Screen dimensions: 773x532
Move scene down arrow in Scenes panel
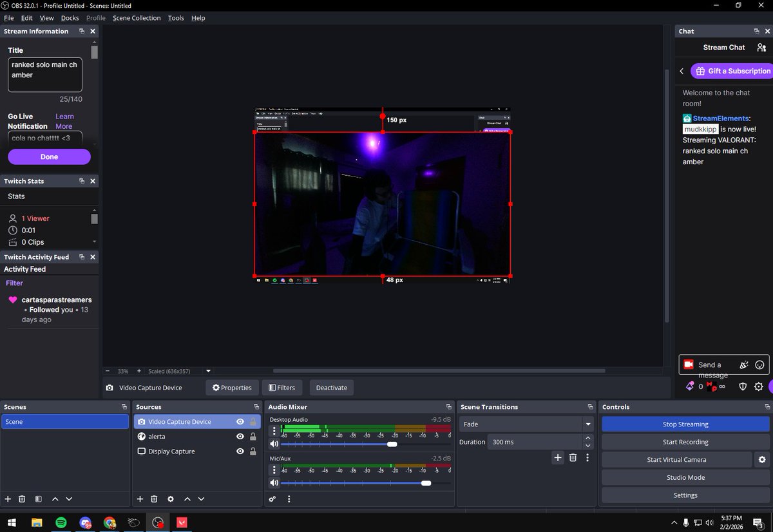[x=69, y=499]
